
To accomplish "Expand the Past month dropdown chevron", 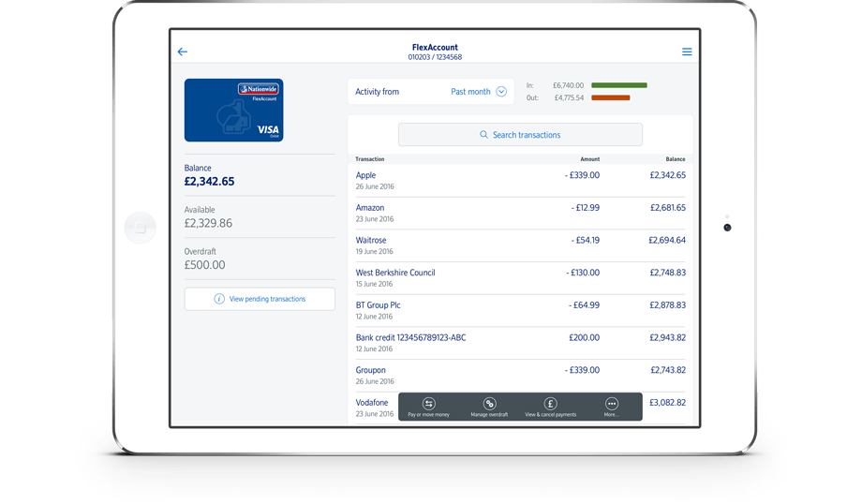I will [501, 92].
